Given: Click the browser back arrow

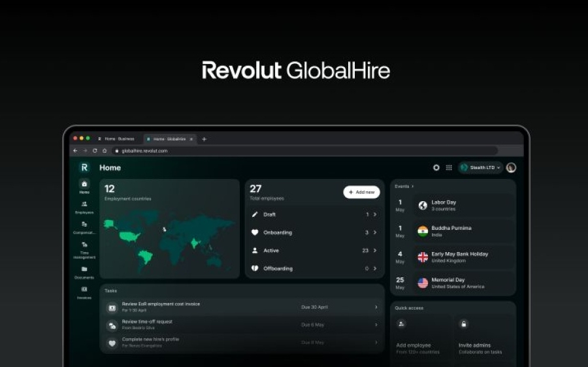Looking at the screenshot, I should (x=75, y=151).
